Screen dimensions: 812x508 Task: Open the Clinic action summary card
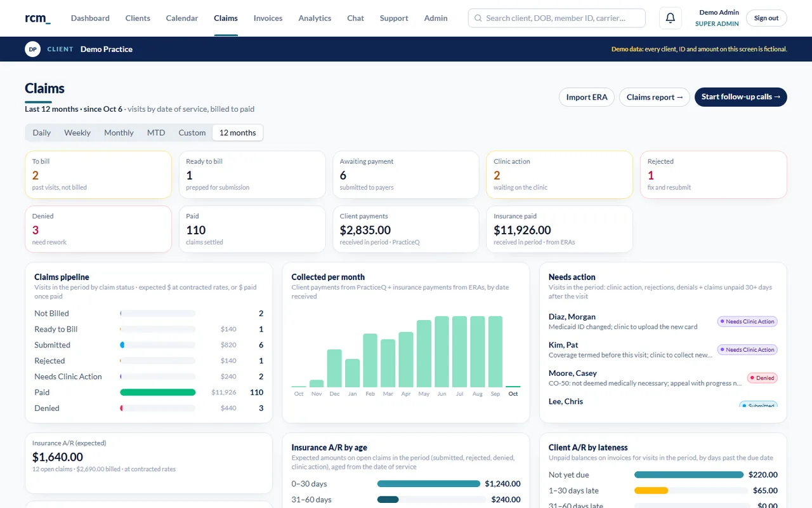click(560, 175)
